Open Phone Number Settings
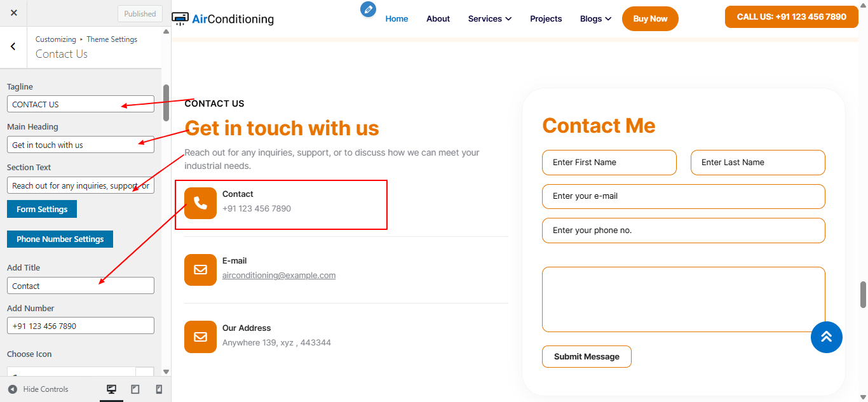 pyautogui.click(x=60, y=239)
